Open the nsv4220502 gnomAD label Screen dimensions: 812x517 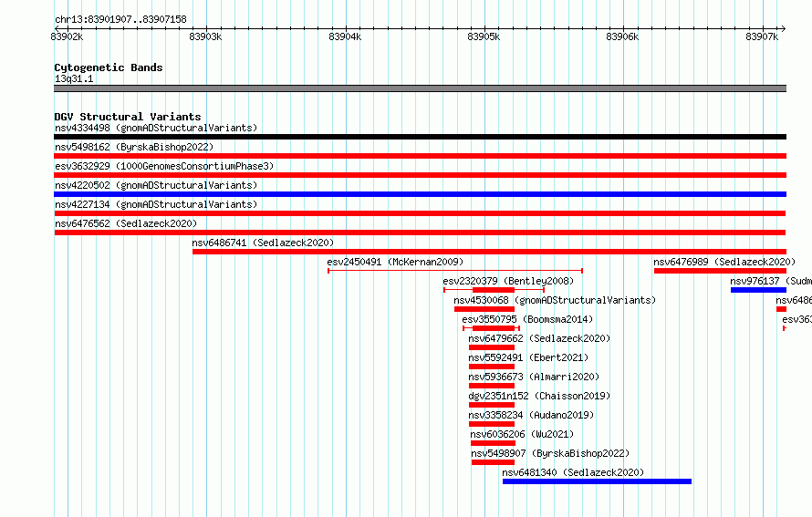tap(156, 185)
